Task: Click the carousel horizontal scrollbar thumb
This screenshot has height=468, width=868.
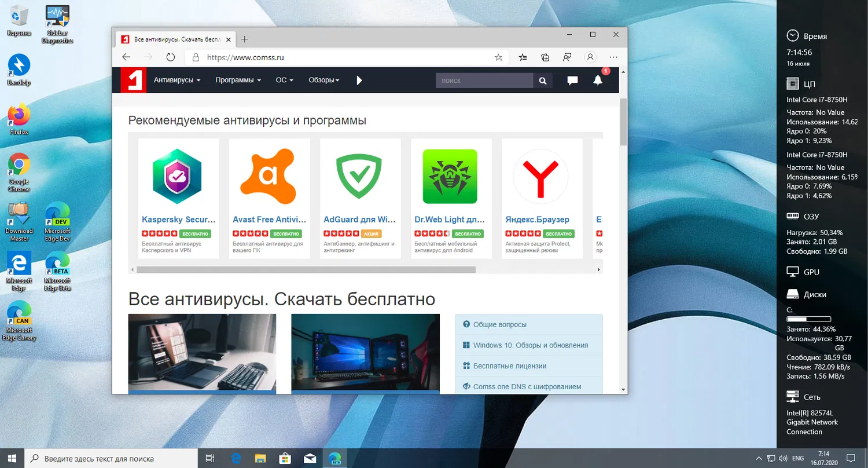Action: click(306, 269)
